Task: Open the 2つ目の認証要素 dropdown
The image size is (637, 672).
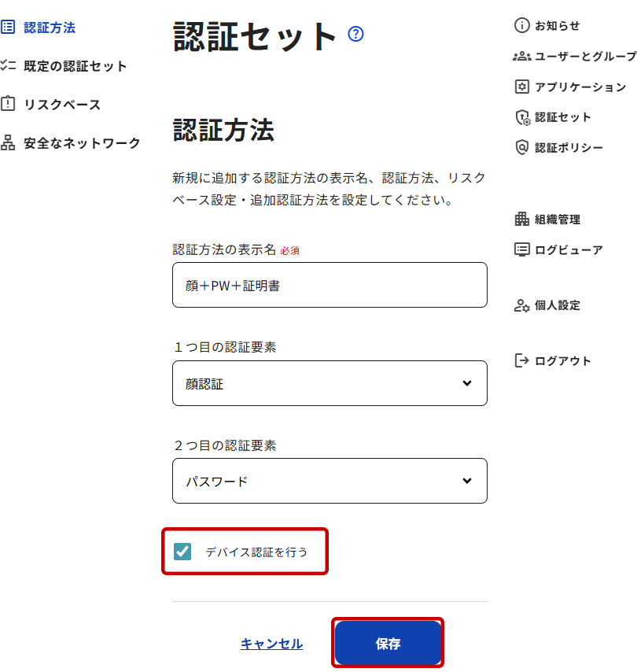Action: pos(330,481)
